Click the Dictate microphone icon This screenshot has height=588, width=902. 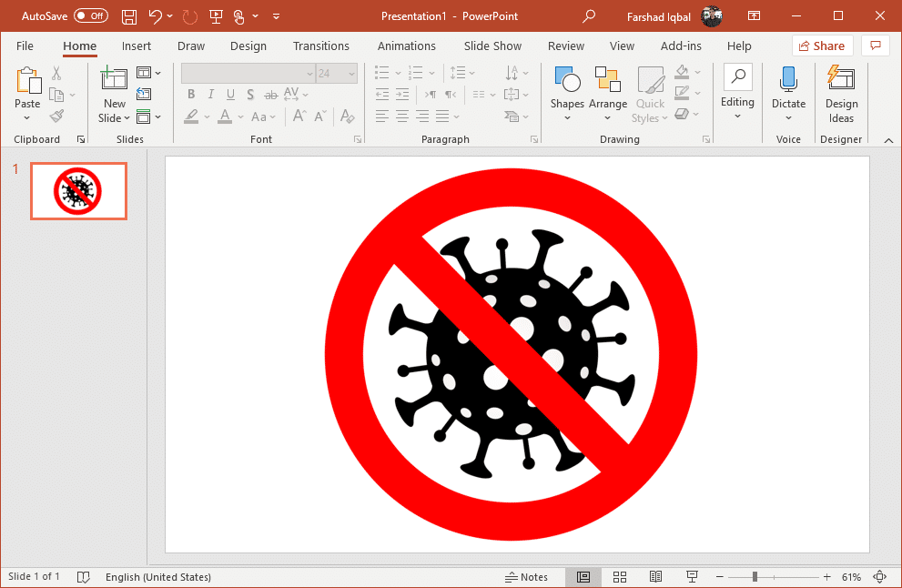pyautogui.click(x=788, y=79)
